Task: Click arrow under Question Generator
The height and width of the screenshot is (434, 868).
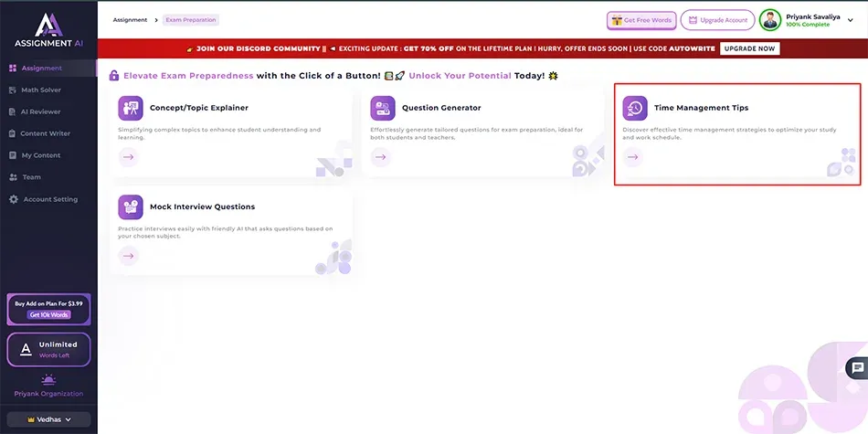Action: pyautogui.click(x=380, y=157)
